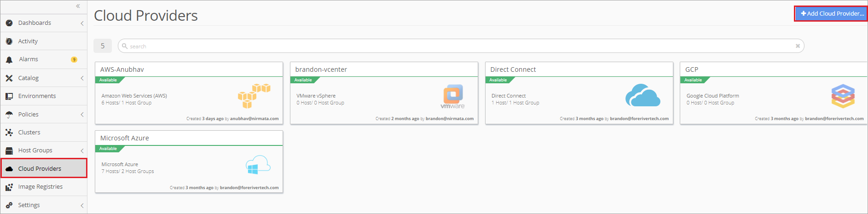
Task: Click the magnifier icon in search box
Action: pos(125,46)
